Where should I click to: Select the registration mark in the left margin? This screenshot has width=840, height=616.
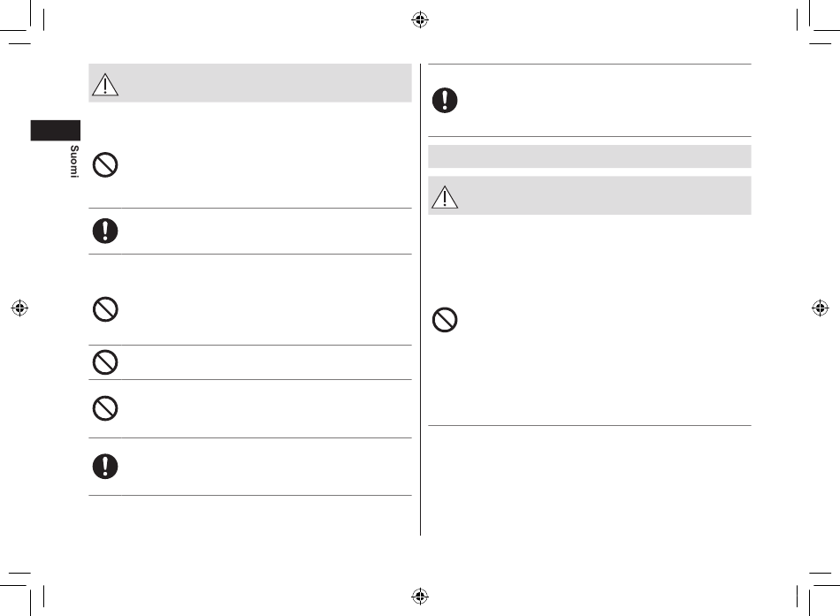coord(19,308)
